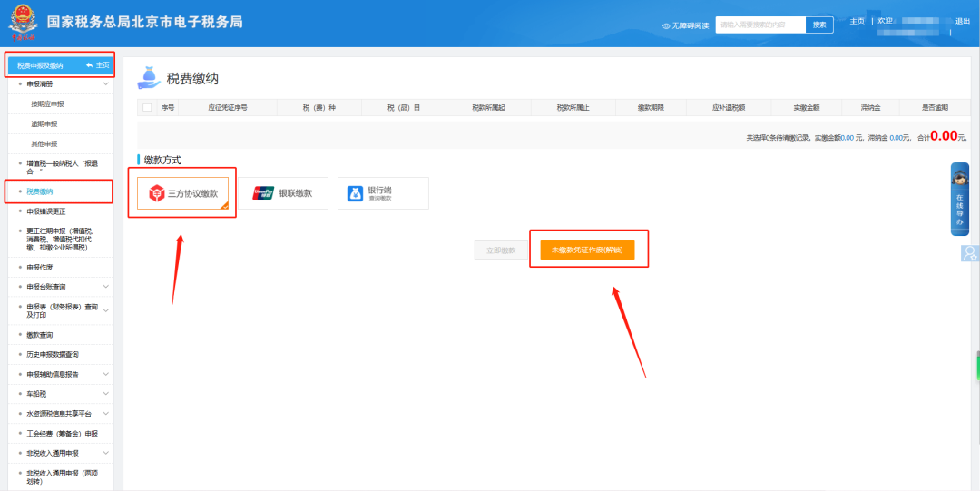Click the 缴款期限 column header
The width and height of the screenshot is (980, 491).
[x=651, y=108]
